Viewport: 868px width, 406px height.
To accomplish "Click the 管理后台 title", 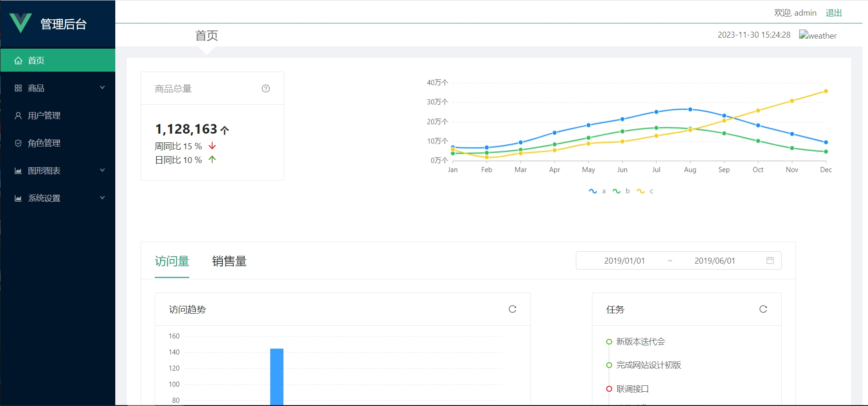I will (x=63, y=24).
